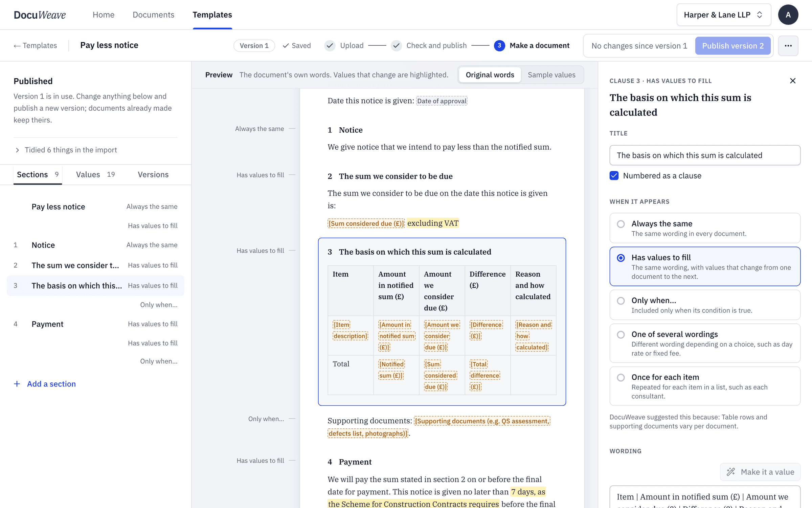Click into the Wording text area
This screenshot has width=812, height=508.
705,497
